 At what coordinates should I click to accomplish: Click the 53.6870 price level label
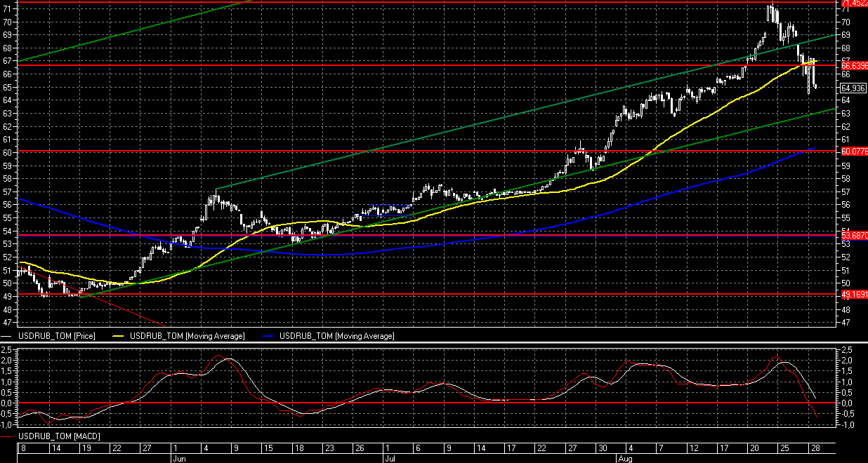pos(853,236)
